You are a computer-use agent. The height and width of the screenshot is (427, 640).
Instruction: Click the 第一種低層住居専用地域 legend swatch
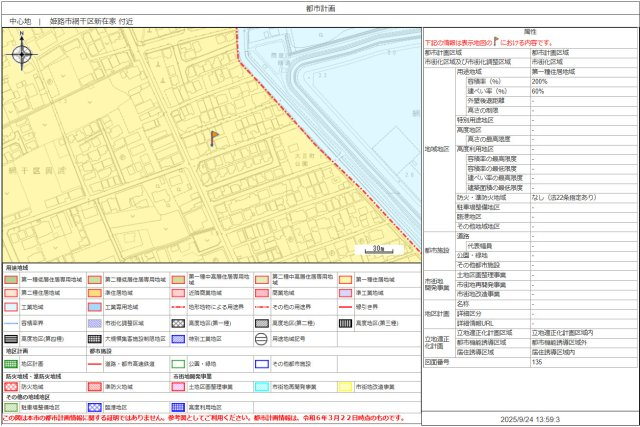point(11,281)
